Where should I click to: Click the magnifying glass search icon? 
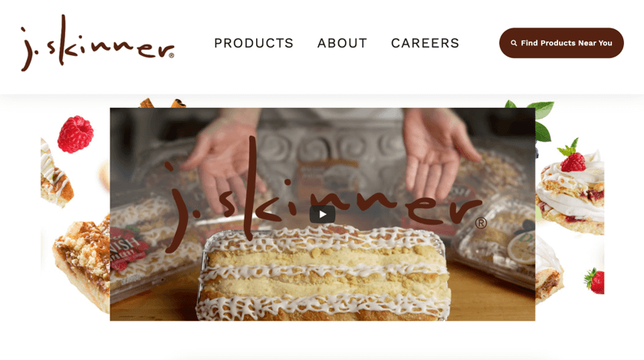(x=514, y=43)
